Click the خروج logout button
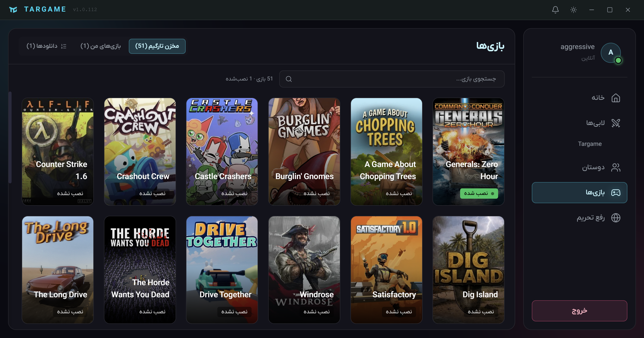 [579, 311]
